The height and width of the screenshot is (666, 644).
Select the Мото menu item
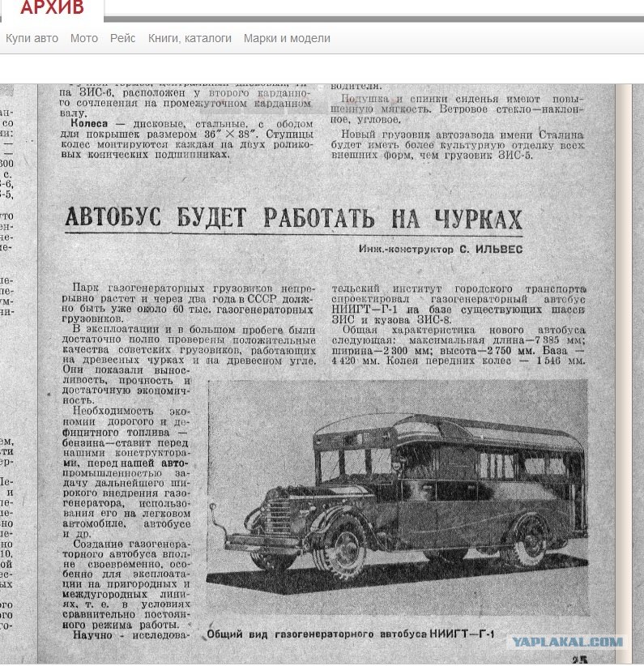(84, 38)
